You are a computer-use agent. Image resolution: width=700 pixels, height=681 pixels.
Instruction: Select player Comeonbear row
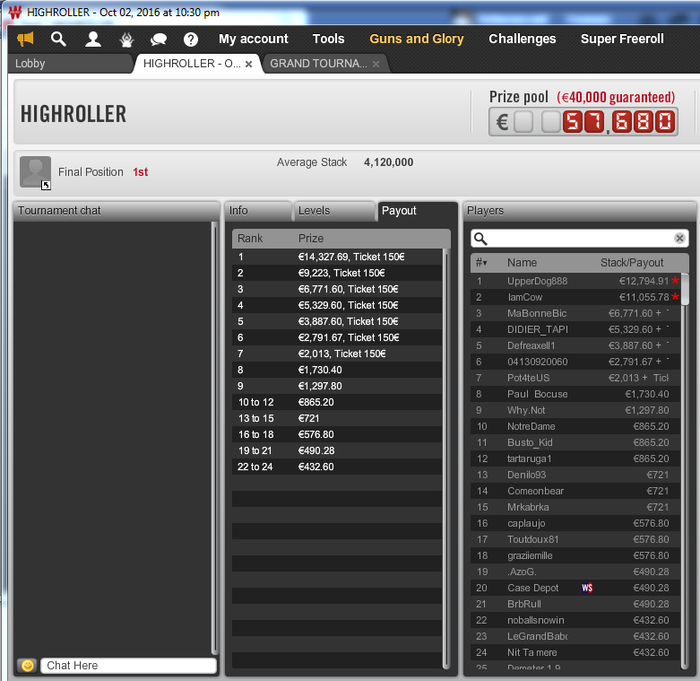click(575, 491)
